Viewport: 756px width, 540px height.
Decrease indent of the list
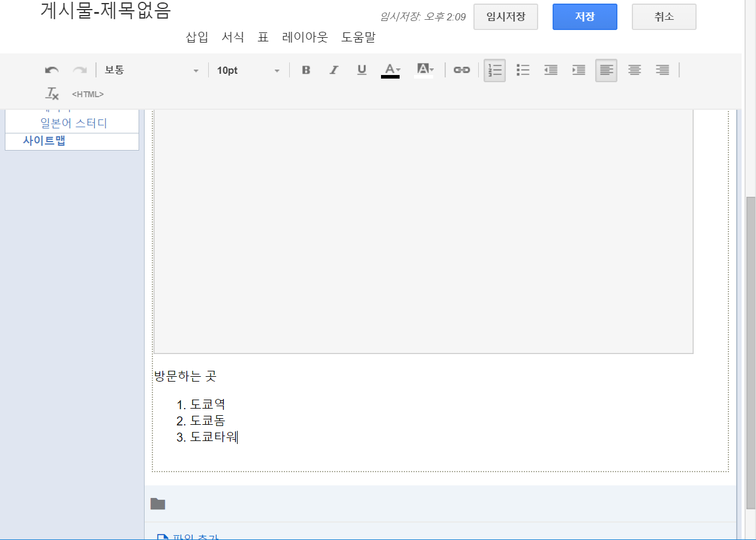[x=551, y=70]
